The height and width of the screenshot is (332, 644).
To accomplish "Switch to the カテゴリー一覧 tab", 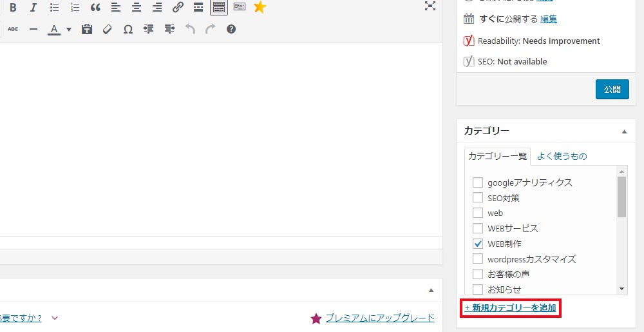I will (x=497, y=156).
